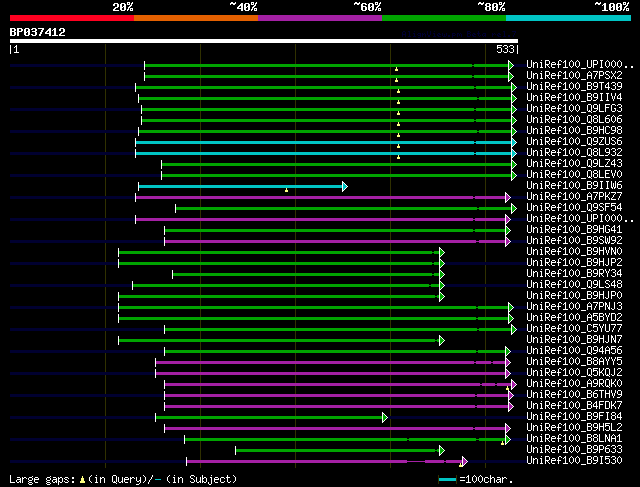640x487 pixels.
Task: Click the BP037412 query name
Action: click(38, 32)
